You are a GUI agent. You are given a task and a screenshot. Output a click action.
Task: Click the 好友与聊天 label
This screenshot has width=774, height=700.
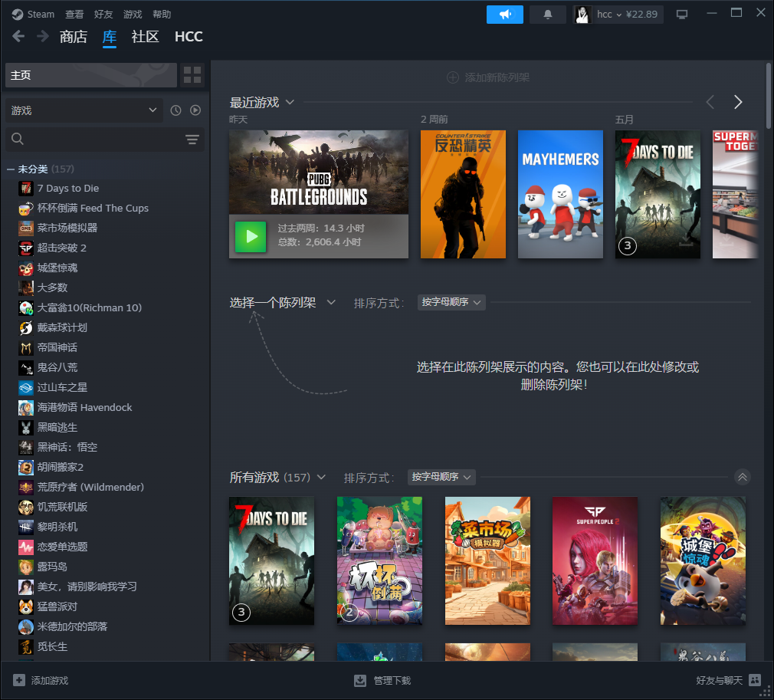pyautogui.click(x=720, y=680)
